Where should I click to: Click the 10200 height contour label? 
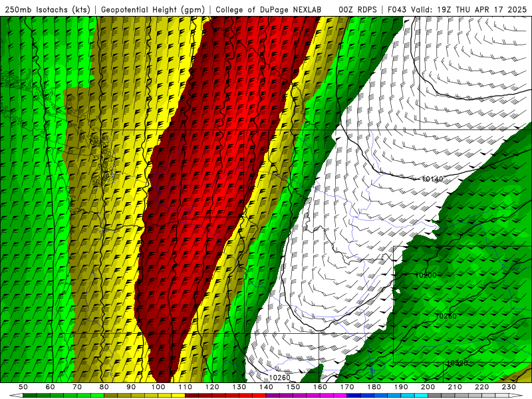point(426,275)
